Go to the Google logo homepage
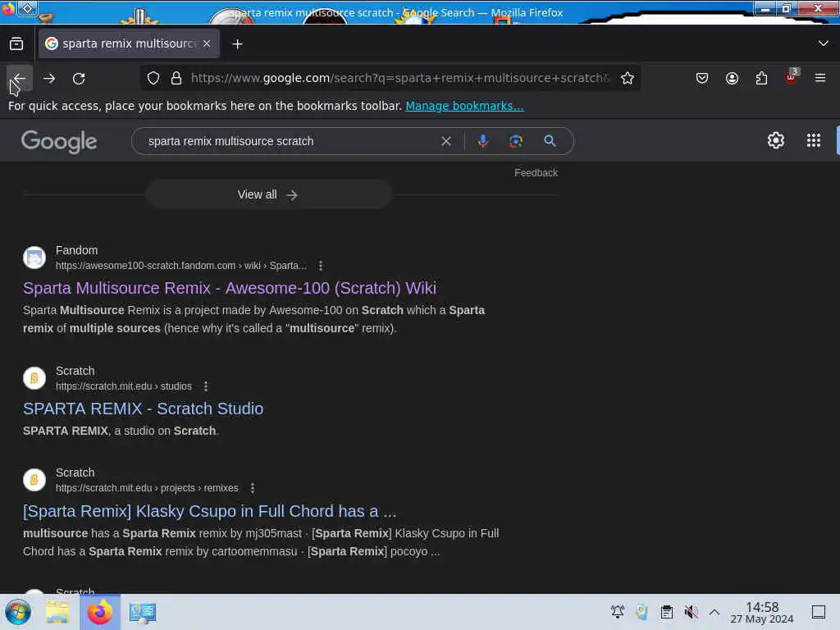 pos(59,142)
